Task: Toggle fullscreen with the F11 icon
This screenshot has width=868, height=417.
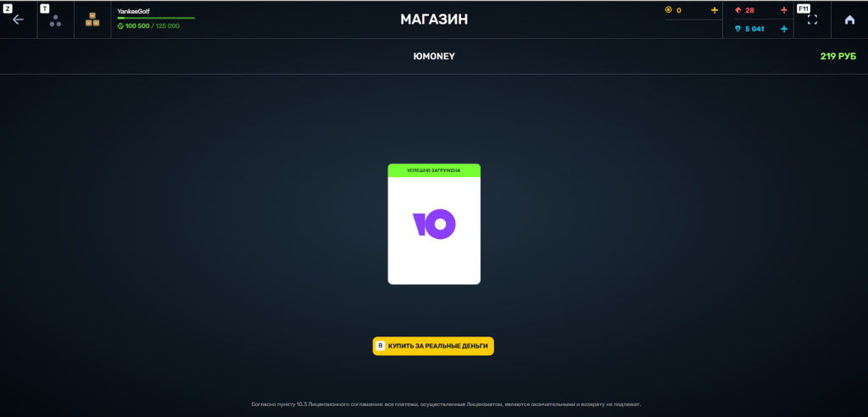Action: tap(812, 20)
